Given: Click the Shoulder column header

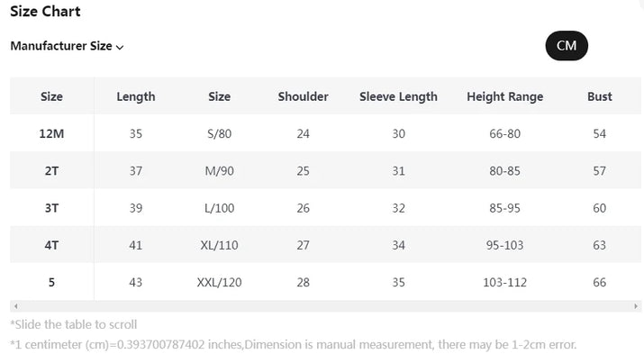Looking at the screenshot, I should click(x=303, y=96).
